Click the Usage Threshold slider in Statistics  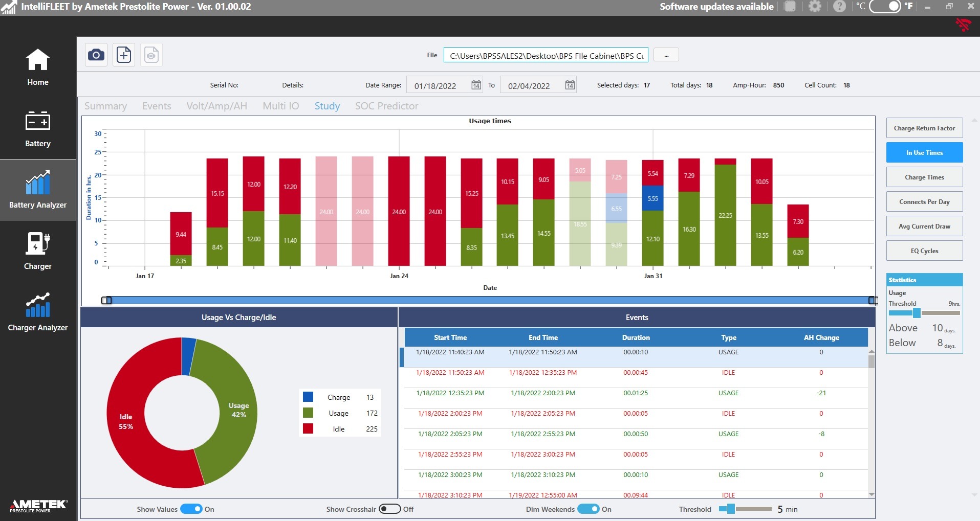(917, 313)
